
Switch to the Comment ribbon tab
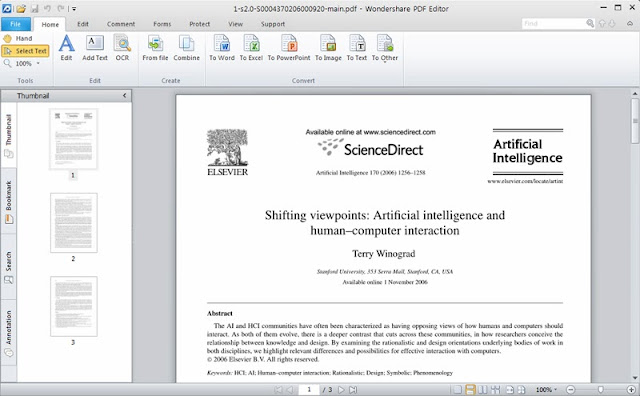tap(121, 24)
